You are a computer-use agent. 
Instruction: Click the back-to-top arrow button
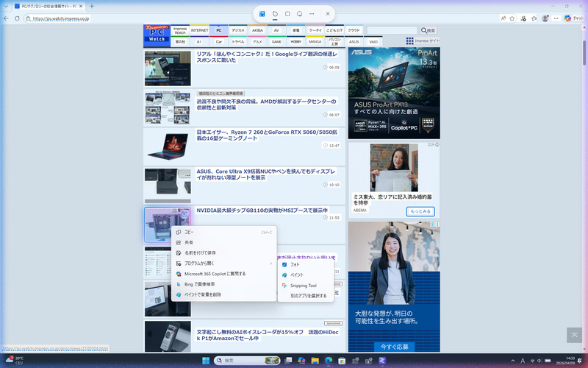pos(574,335)
